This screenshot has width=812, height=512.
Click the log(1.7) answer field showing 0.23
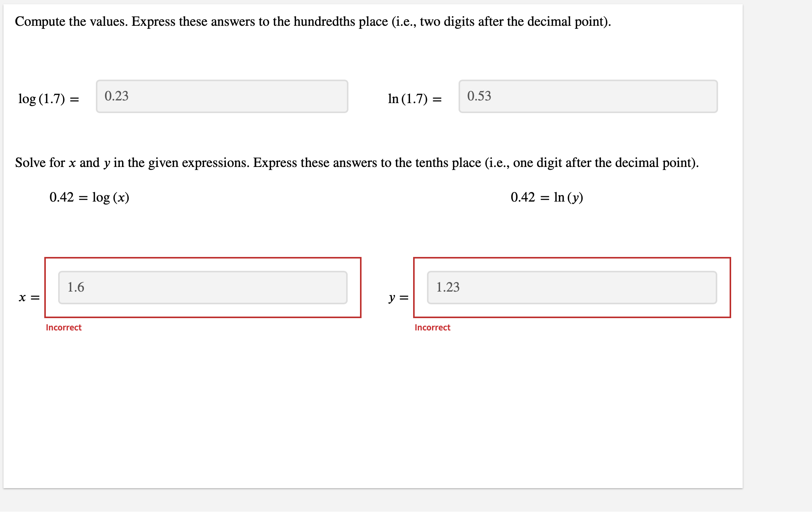pos(221,97)
